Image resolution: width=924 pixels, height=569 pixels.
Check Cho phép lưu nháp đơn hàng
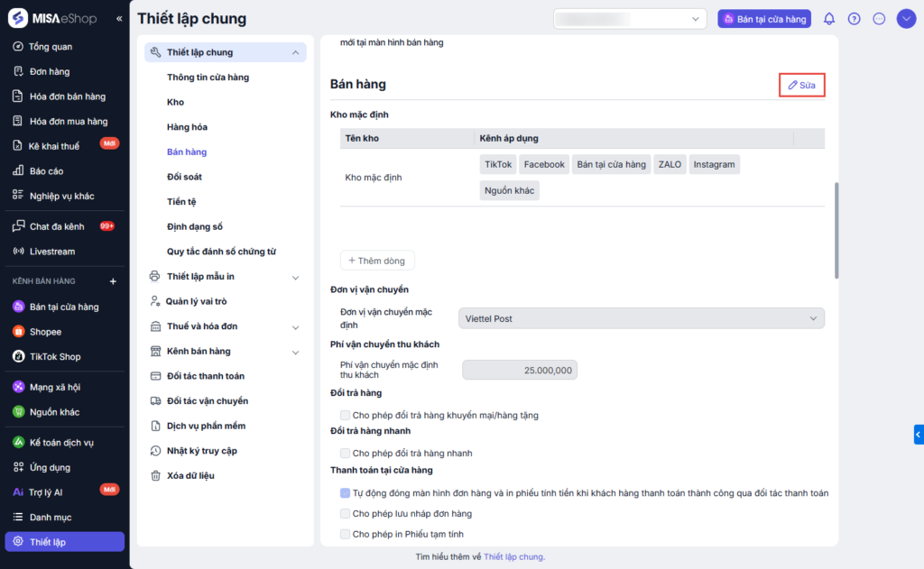pos(346,514)
